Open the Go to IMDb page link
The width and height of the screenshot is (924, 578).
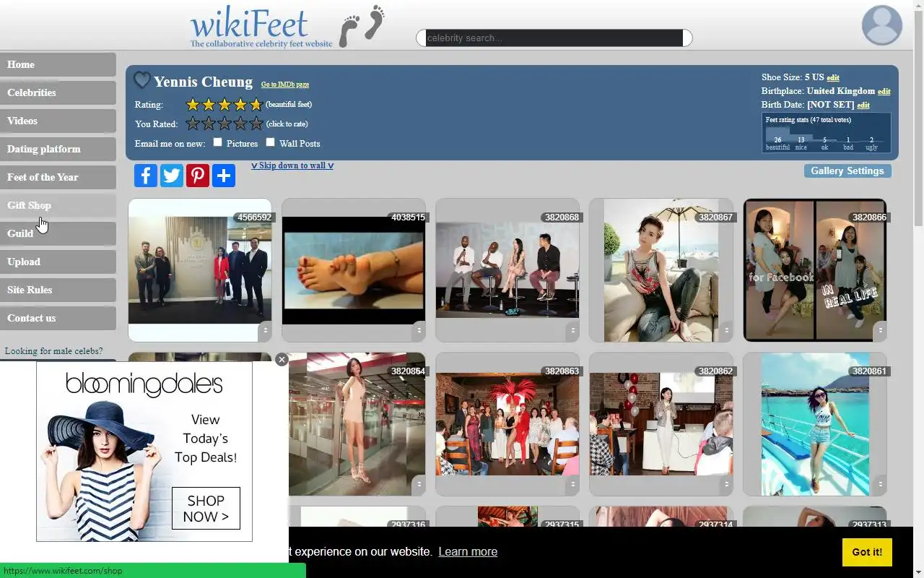(285, 85)
